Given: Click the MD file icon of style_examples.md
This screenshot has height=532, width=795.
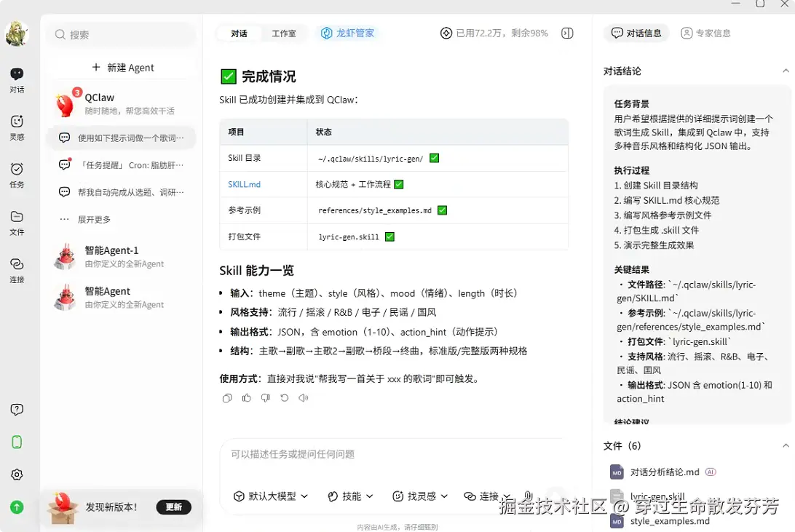Looking at the screenshot, I should [617, 521].
